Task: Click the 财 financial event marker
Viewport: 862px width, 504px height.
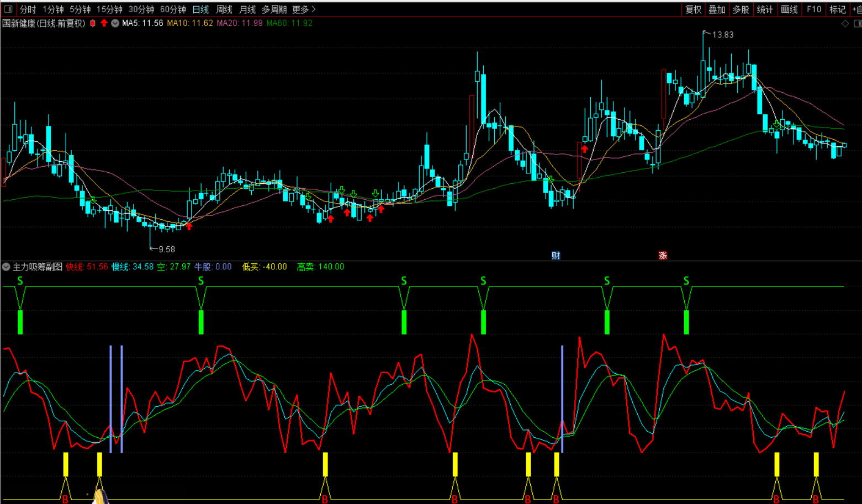Action: 556,256
